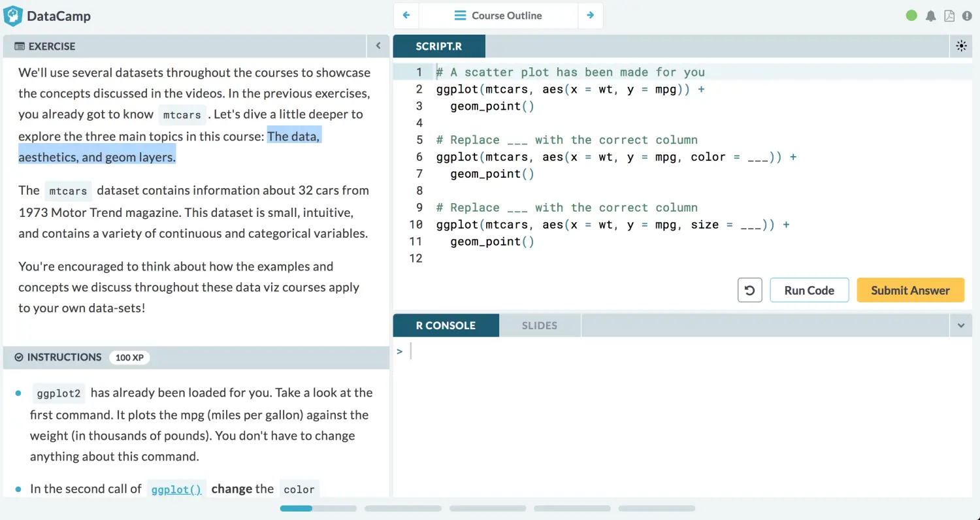The width and height of the screenshot is (980, 520).
Task: Click the green connection status indicator
Action: pos(911,16)
